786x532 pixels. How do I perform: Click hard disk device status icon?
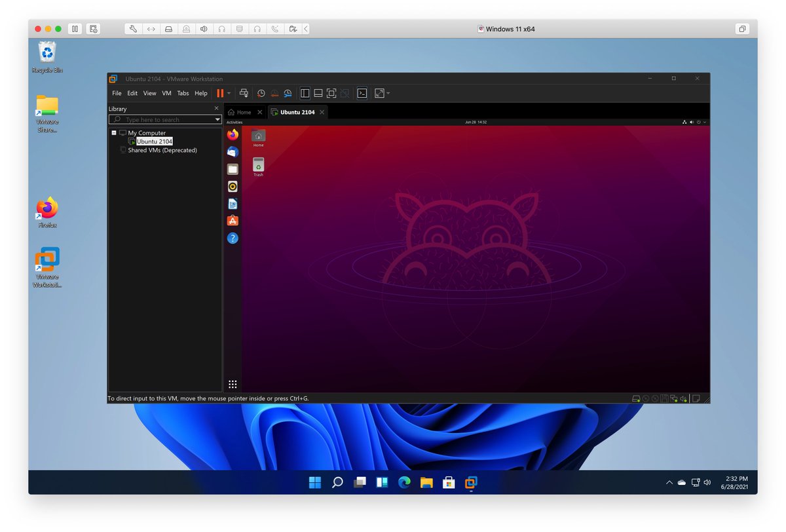(x=635, y=398)
